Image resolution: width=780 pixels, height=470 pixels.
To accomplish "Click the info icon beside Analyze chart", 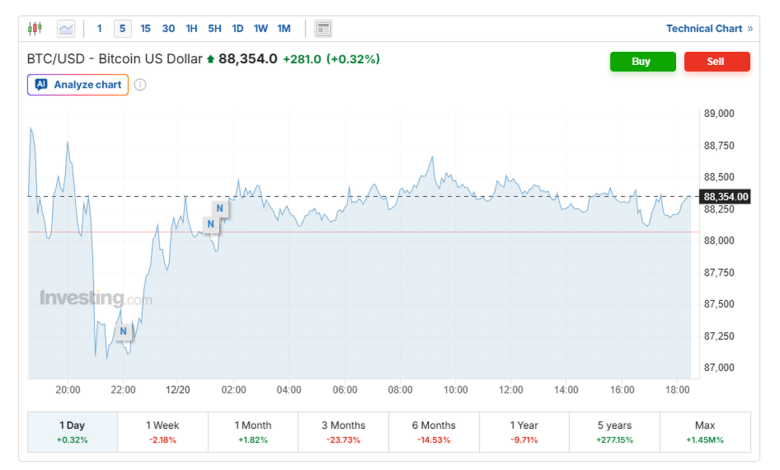I will pyautogui.click(x=140, y=85).
